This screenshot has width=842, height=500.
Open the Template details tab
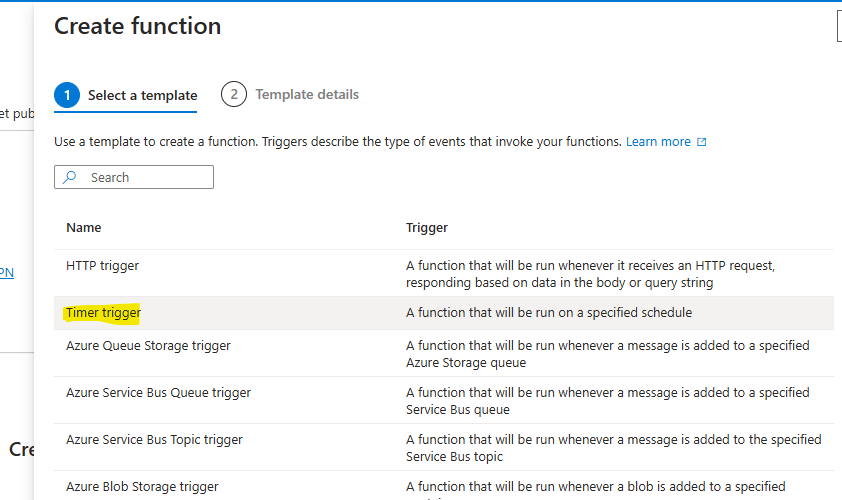(306, 95)
